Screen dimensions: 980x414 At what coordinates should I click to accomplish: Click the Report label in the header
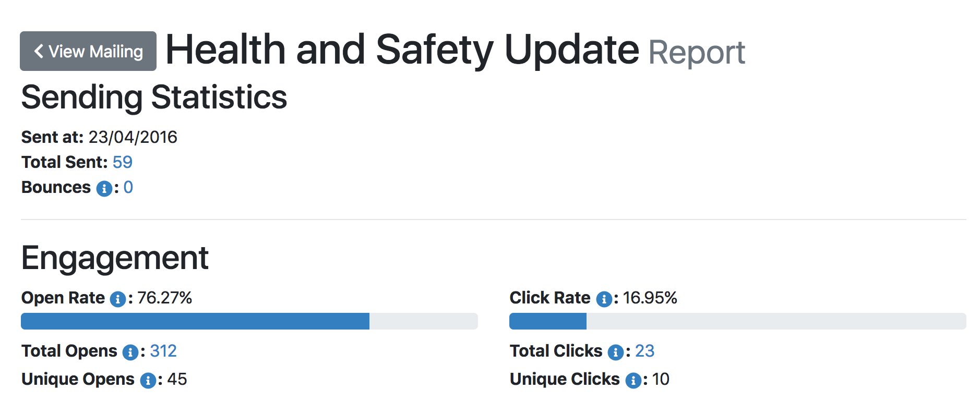tap(697, 52)
